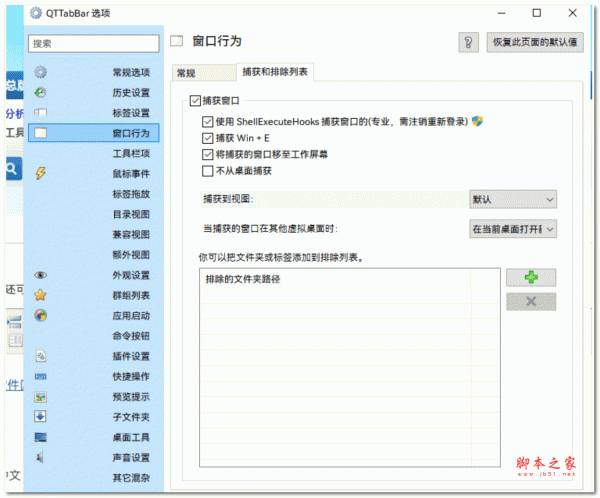Screen dimensions: 600x498
Task: Click 恢复此页面的默认值 button
Action: pos(535,42)
